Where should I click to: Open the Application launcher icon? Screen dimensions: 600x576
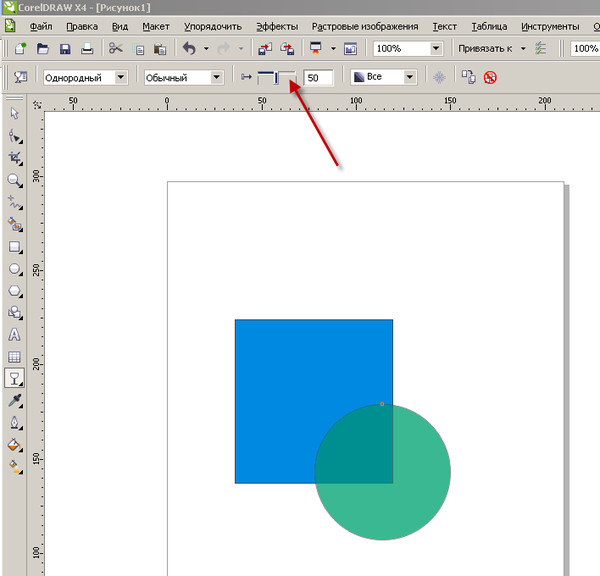pos(316,49)
